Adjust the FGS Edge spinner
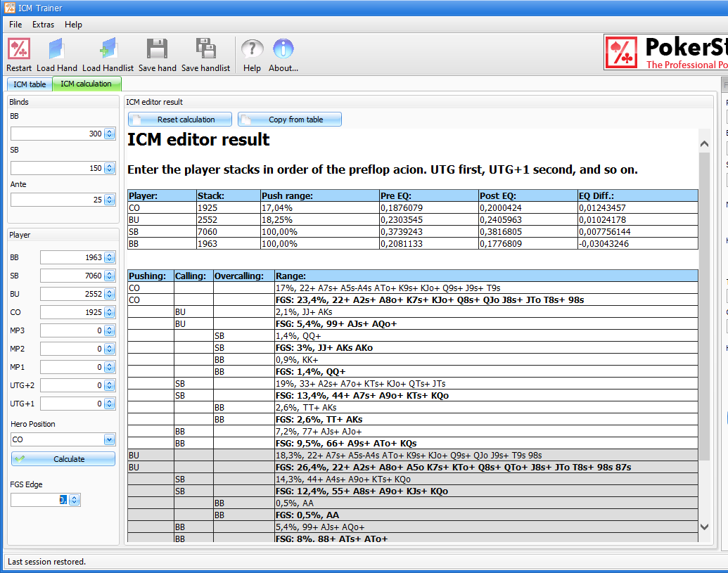Image resolution: width=728 pixels, height=573 pixels. click(x=75, y=500)
